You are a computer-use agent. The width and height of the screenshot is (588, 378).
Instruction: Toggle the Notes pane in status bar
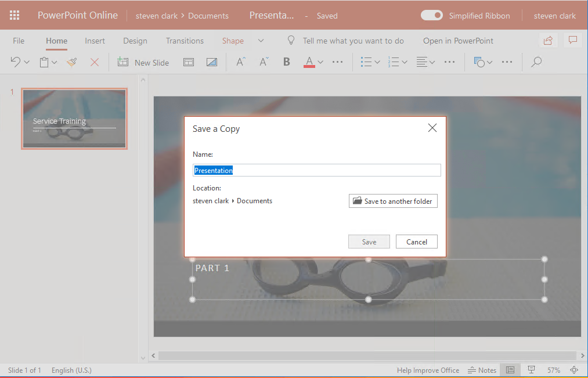click(482, 370)
